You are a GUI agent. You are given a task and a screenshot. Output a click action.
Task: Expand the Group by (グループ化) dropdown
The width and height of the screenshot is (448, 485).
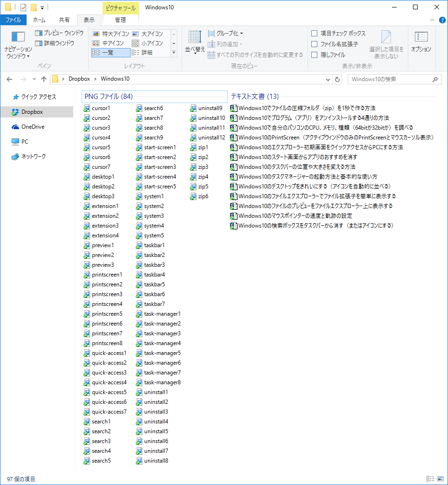tap(225, 34)
